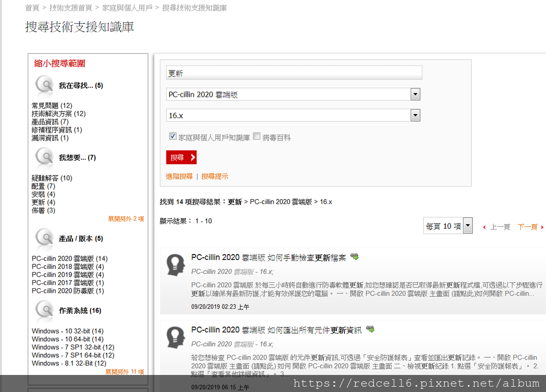Go to 搜尋技術支援知識庫 in breadcrumb

click(194, 7)
